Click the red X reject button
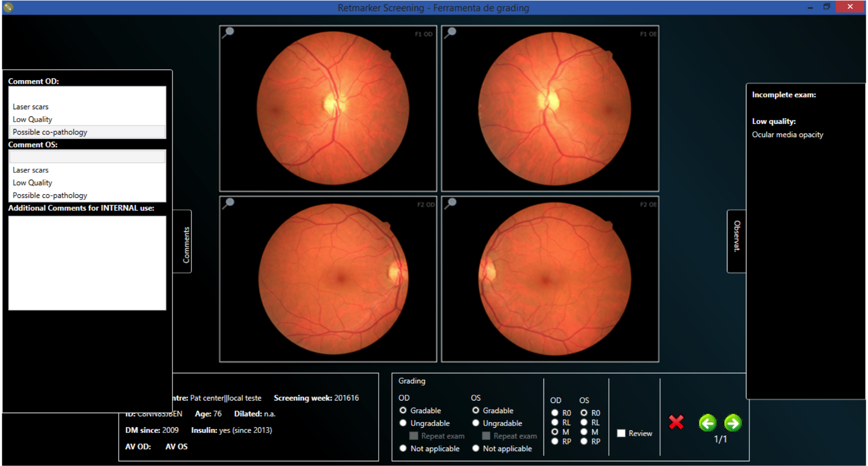The image size is (868, 466). [676, 422]
